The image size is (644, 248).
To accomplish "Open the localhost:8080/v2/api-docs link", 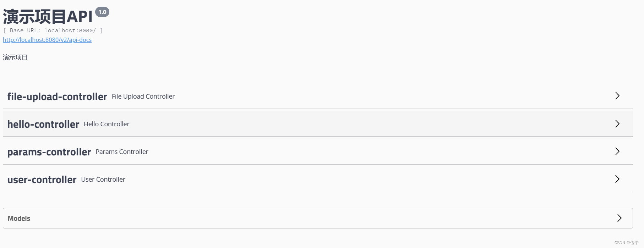I will tap(47, 40).
